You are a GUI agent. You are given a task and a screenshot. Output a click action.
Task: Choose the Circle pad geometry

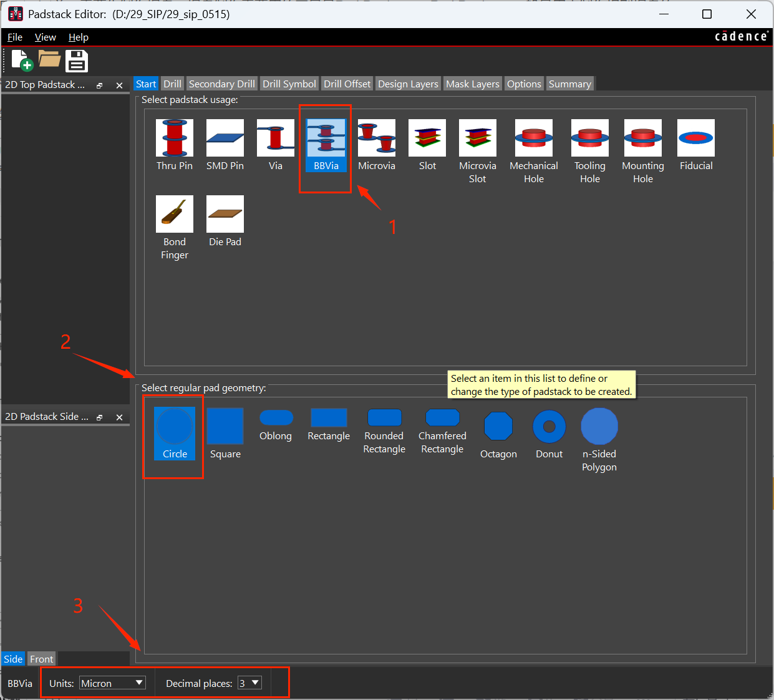(175, 434)
